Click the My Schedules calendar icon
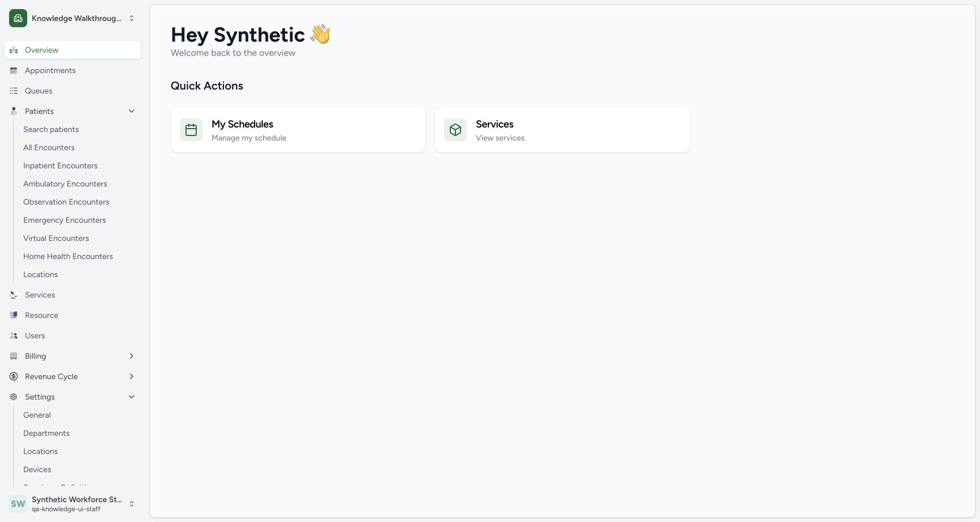The image size is (980, 522). point(191,130)
